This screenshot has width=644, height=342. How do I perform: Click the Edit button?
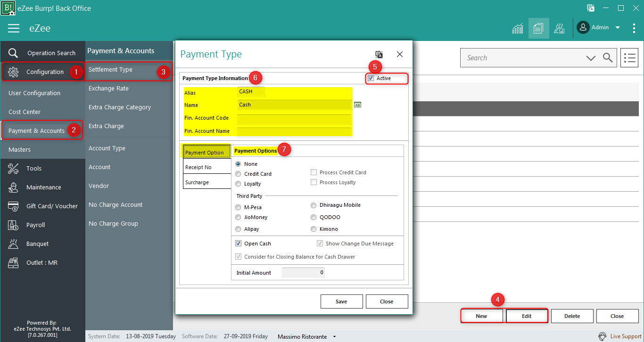pyautogui.click(x=527, y=316)
